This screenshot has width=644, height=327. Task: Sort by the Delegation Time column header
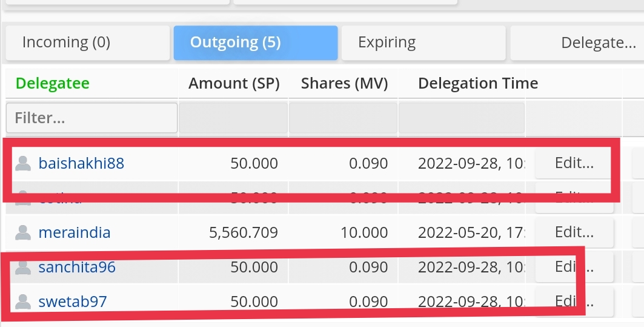tap(478, 84)
